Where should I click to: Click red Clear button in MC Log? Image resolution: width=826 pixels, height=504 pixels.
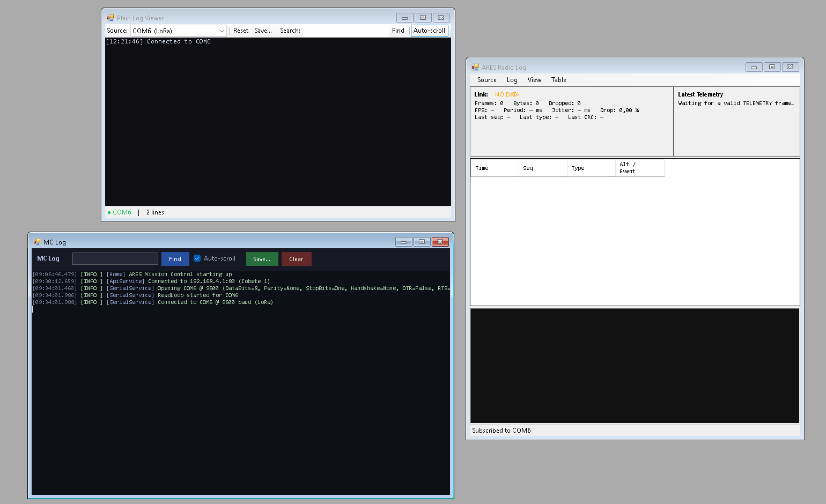[x=296, y=258]
